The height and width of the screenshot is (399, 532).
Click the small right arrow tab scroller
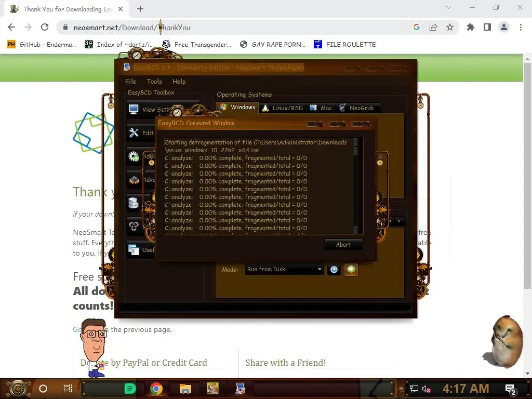(400, 221)
